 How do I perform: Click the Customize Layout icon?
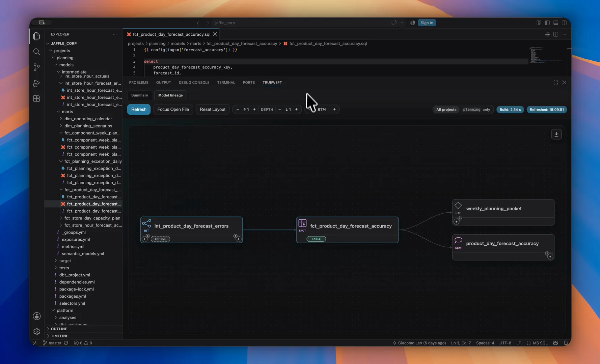[x=539, y=23]
